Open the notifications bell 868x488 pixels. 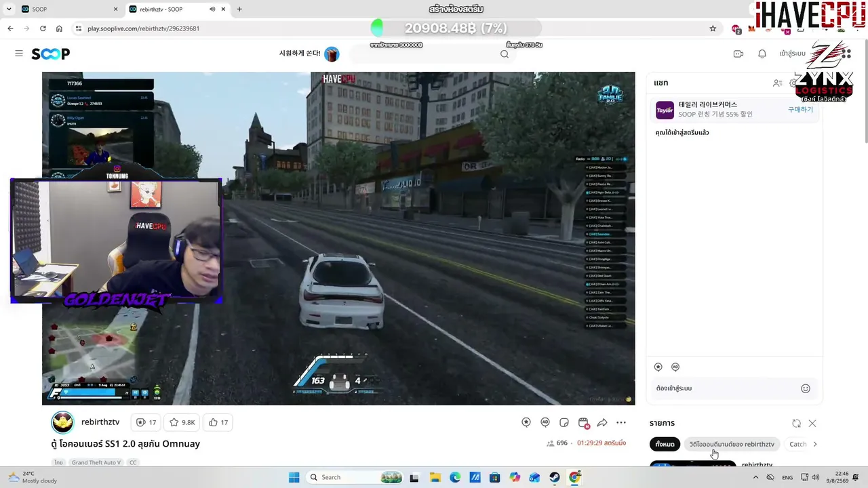[x=762, y=54]
